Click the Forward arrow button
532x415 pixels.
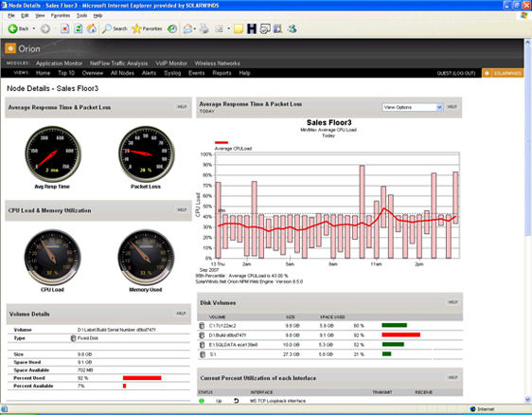(x=45, y=28)
